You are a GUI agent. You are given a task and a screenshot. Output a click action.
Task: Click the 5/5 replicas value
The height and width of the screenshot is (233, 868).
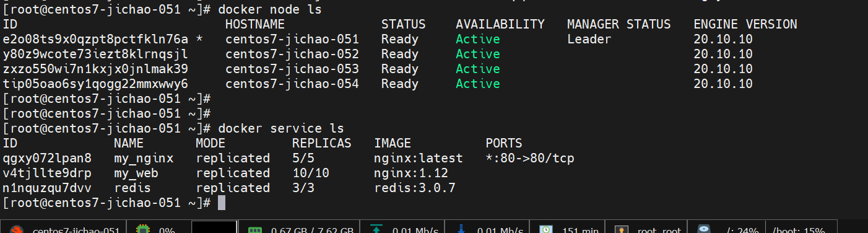tap(303, 159)
